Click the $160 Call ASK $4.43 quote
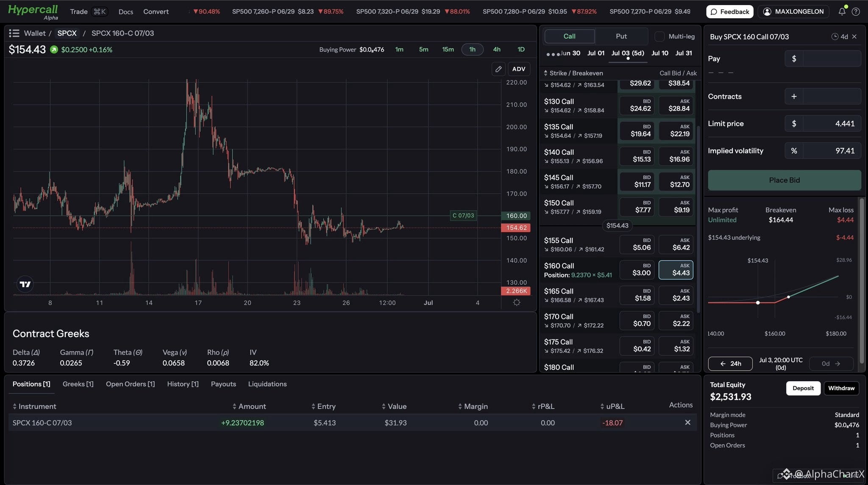 click(x=676, y=270)
